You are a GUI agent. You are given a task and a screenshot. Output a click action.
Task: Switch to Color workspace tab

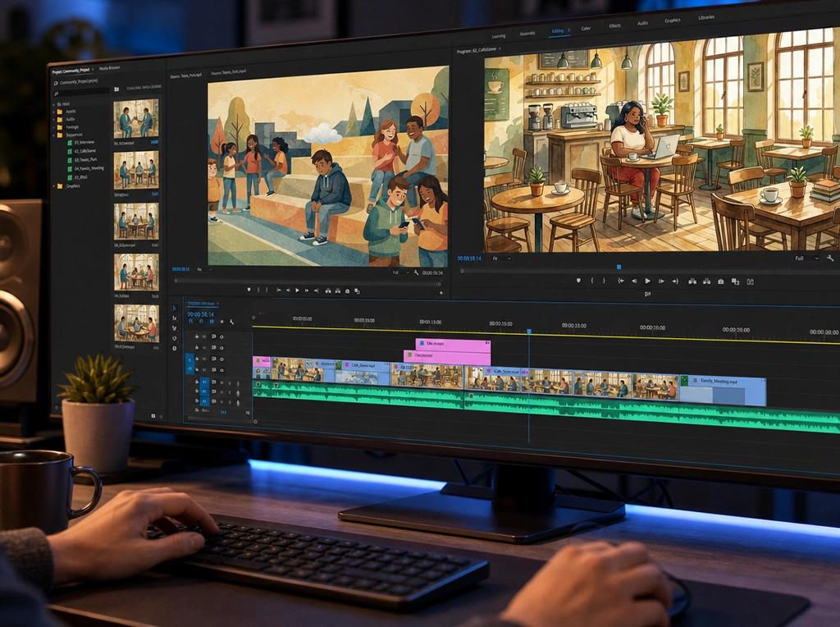[586, 28]
